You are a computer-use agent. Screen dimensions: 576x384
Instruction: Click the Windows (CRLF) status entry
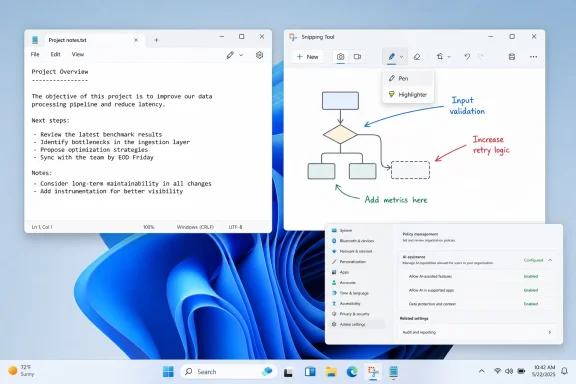195,227
